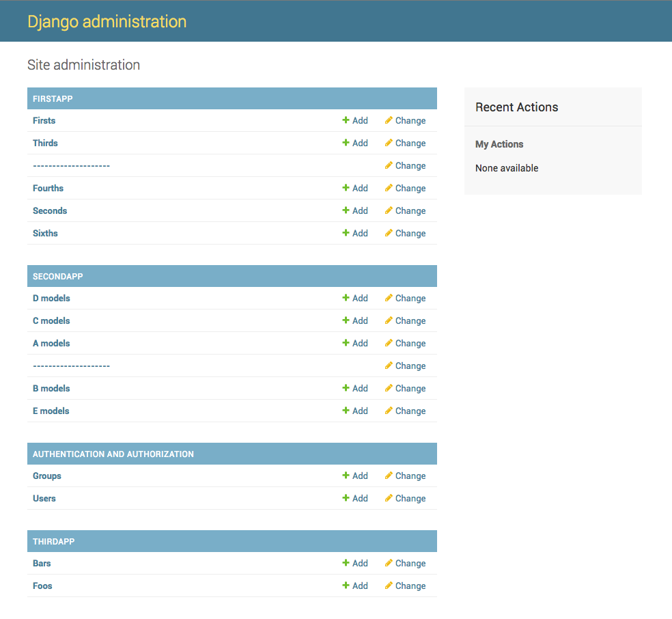
Task: Open the B models link
Action: tap(51, 388)
